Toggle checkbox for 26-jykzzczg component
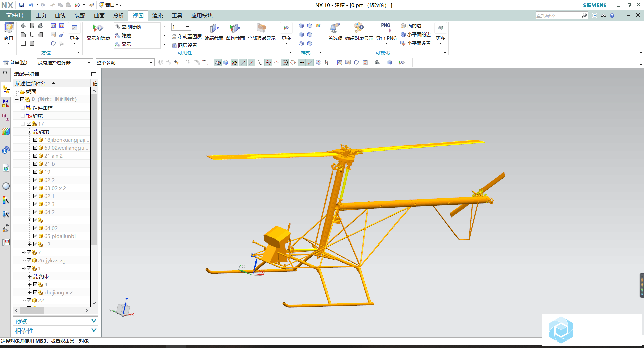This screenshot has height=348, width=644. click(29, 260)
